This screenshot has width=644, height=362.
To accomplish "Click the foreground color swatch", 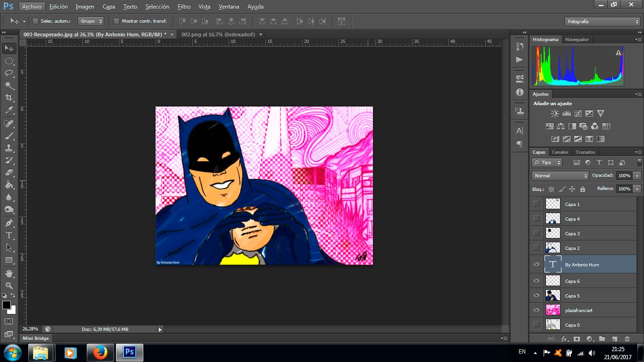I will pyautogui.click(x=7, y=305).
